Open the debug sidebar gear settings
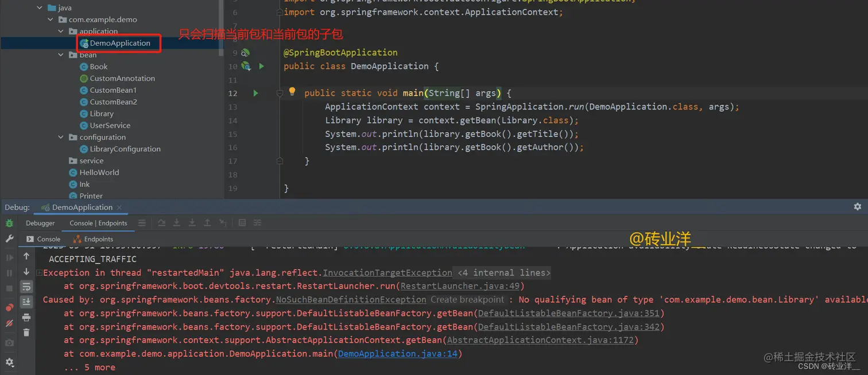 9,362
